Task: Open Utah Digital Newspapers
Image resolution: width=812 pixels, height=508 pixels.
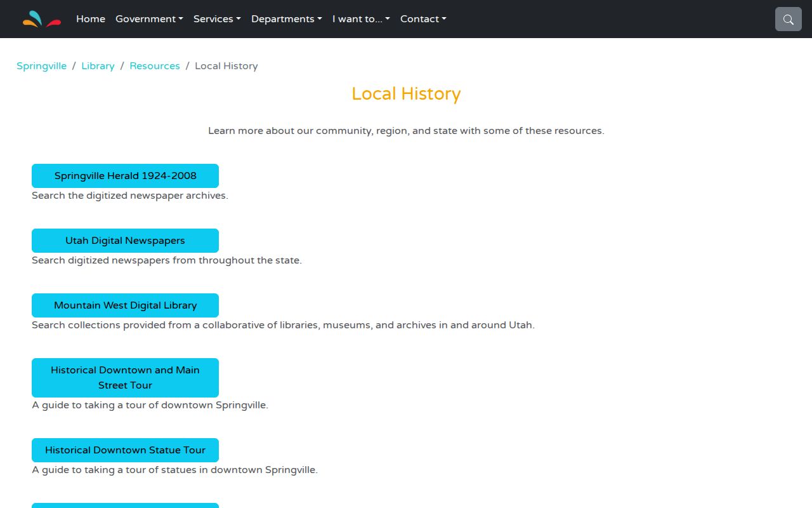Action: tap(125, 241)
